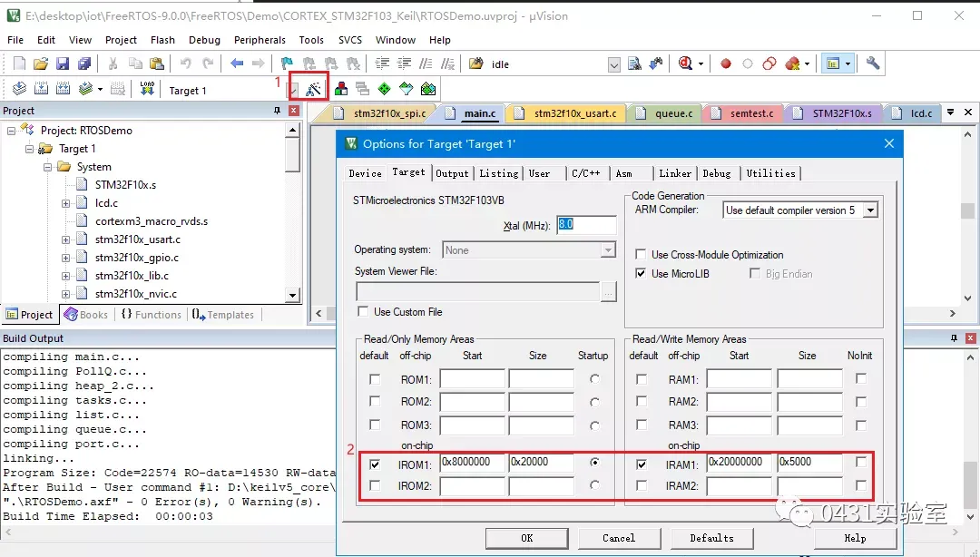This screenshot has width=980, height=557.
Task: Click the Indent selection icon
Action: (x=382, y=64)
